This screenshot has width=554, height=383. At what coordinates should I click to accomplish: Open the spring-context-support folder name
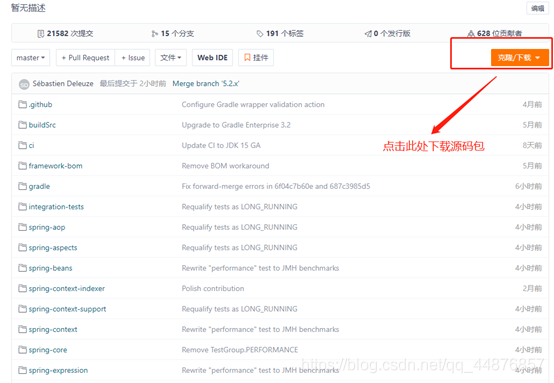67,309
